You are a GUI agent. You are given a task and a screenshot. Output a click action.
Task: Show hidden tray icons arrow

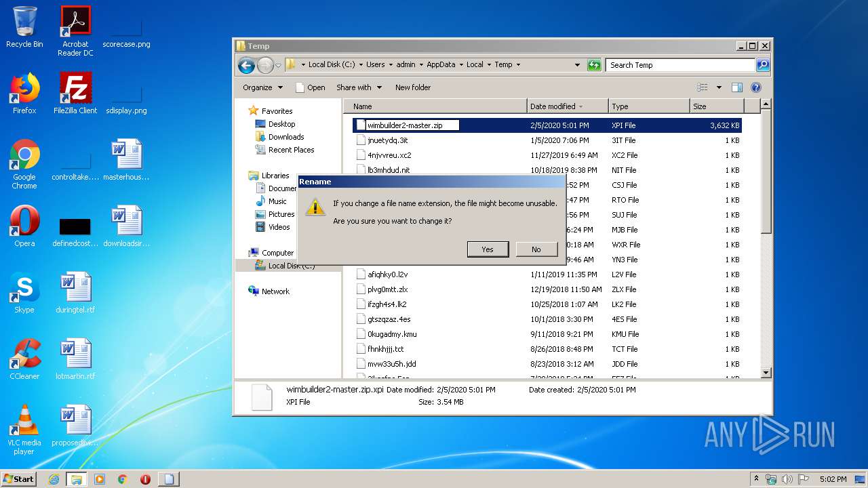(x=756, y=479)
